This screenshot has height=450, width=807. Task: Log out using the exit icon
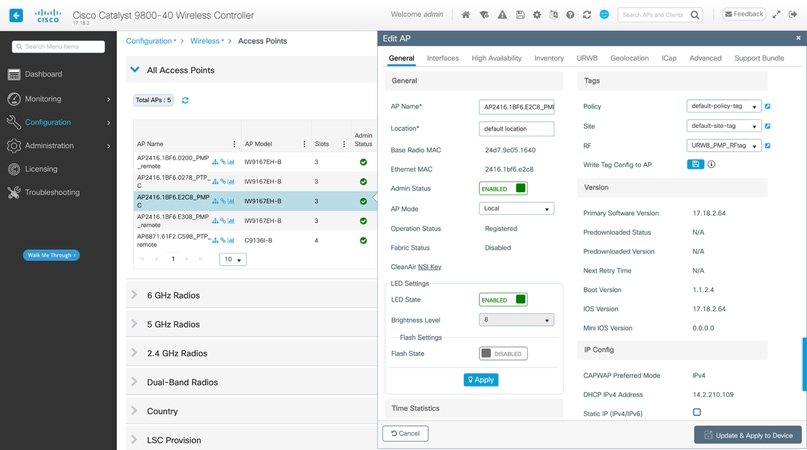tap(793, 14)
